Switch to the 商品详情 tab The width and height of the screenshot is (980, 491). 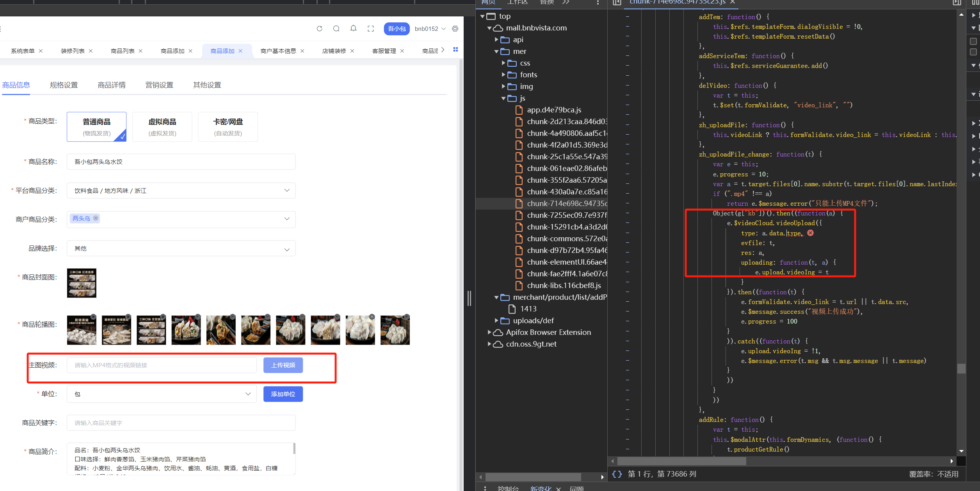(112, 85)
